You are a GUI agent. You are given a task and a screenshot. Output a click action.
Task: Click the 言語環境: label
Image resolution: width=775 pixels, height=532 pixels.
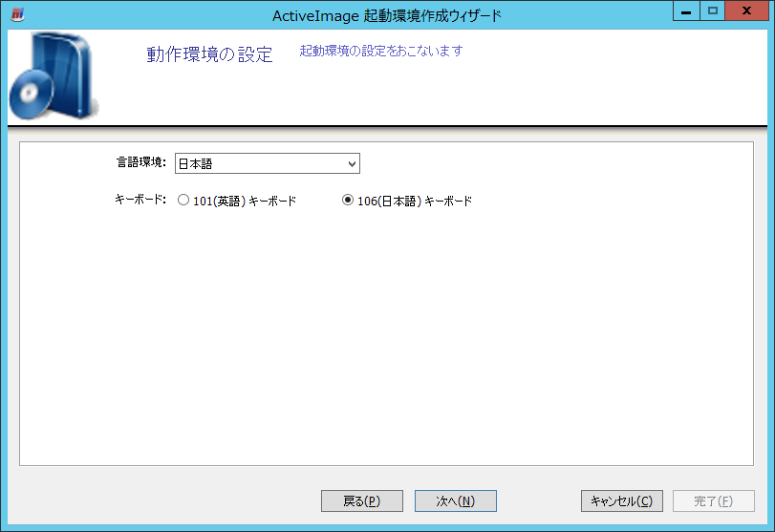click(141, 162)
